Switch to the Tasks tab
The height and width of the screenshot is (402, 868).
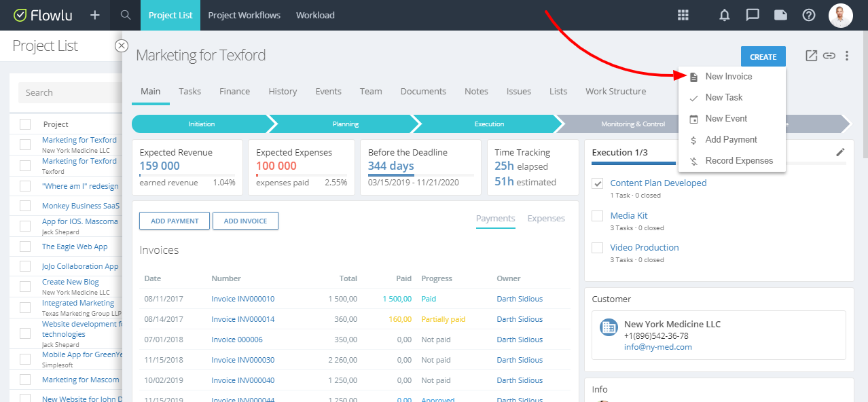point(190,92)
